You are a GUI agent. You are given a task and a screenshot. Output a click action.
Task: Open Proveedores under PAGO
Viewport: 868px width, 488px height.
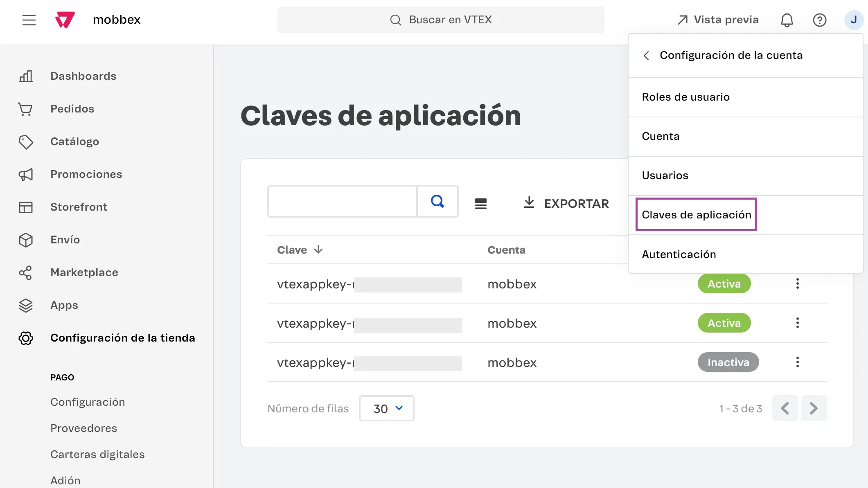point(83,428)
